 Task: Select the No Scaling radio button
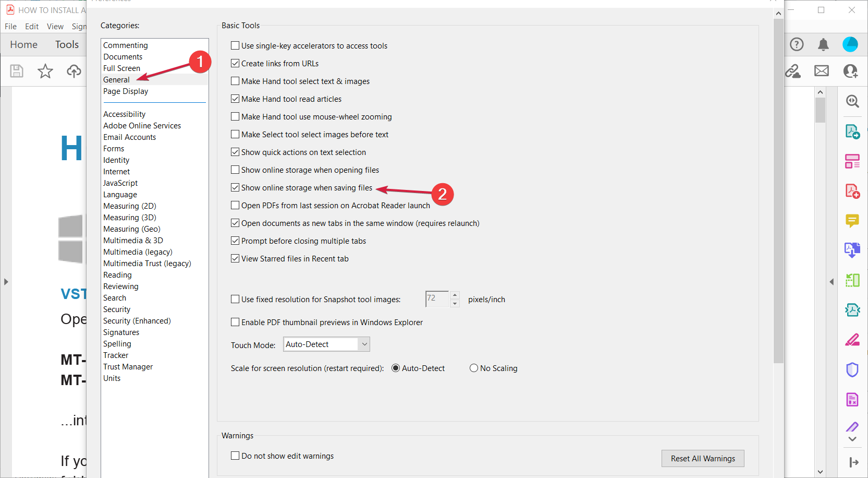474,368
